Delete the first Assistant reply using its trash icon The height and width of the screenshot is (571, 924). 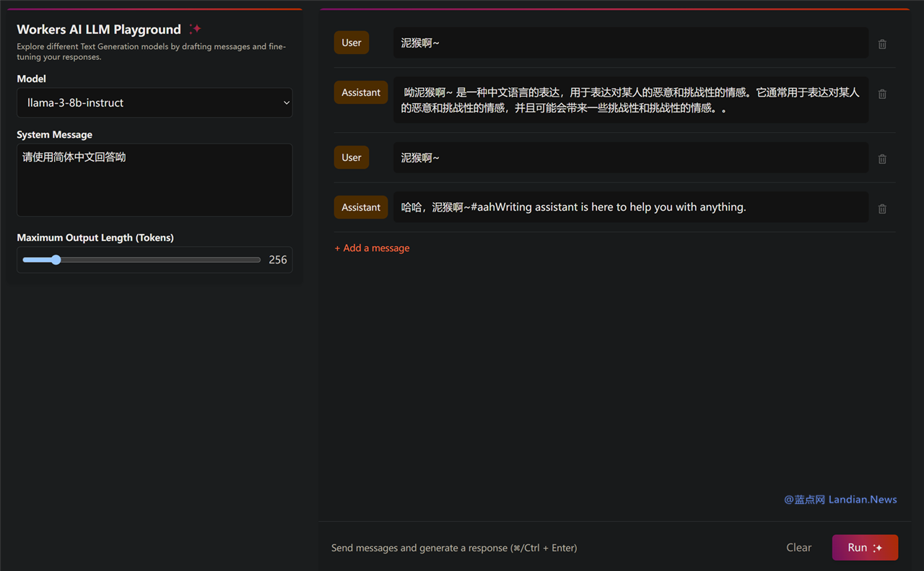pyautogui.click(x=882, y=94)
